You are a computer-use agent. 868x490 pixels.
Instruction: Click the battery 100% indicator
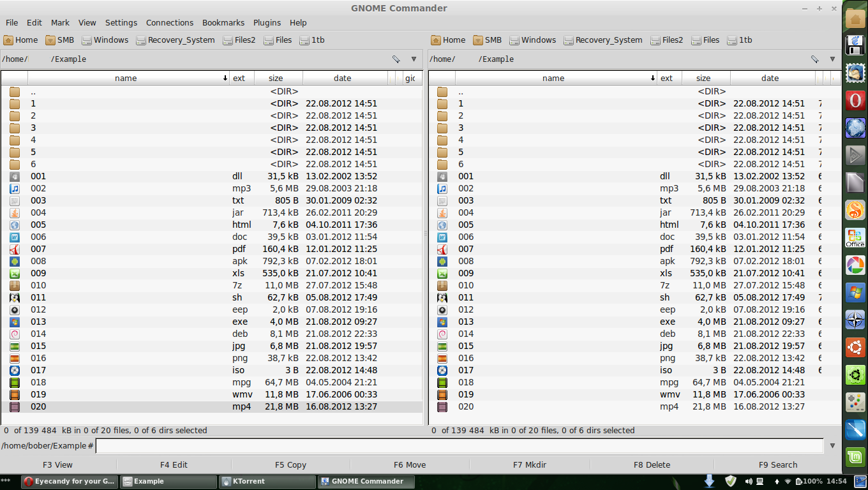(x=807, y=481)
